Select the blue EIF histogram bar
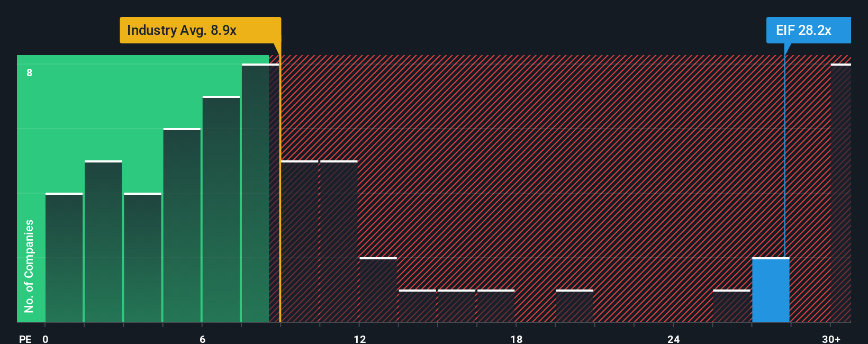The height and width of the screenshot is (344, 868). click(x=771, y=290)
